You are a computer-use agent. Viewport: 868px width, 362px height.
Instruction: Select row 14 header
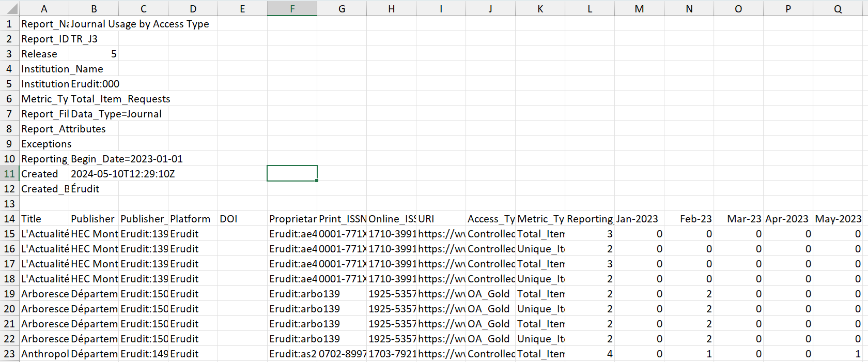(x=10, y=219)
